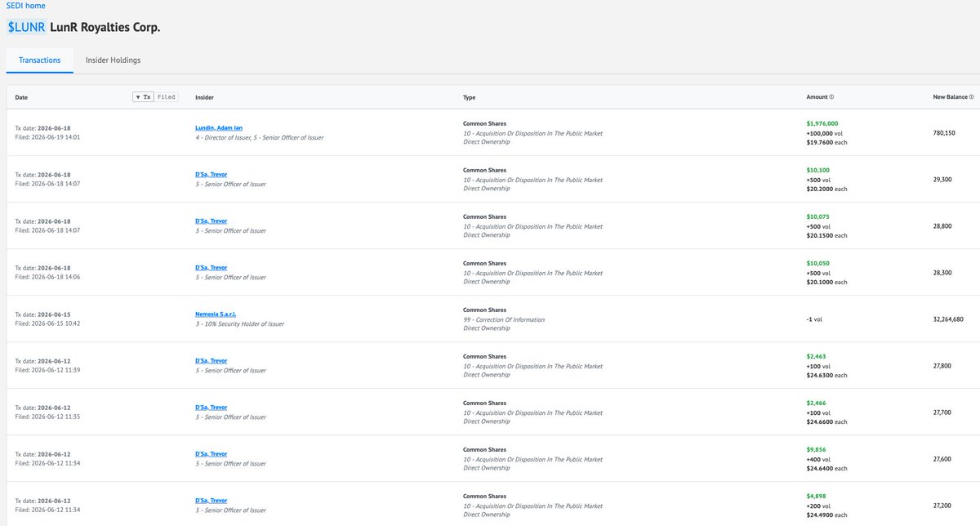Click the Type column header
This screenshot has height=526, width=980.
(469, 97)
